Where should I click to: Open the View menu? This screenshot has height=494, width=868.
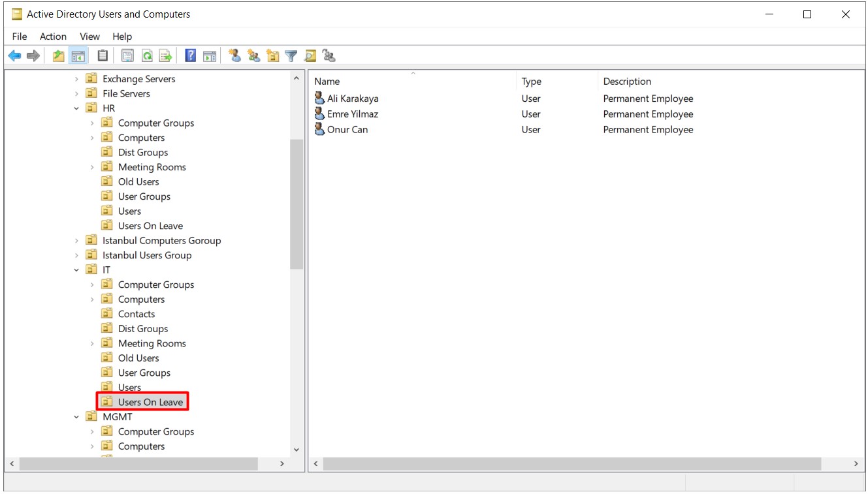click(x=89, y=37)
